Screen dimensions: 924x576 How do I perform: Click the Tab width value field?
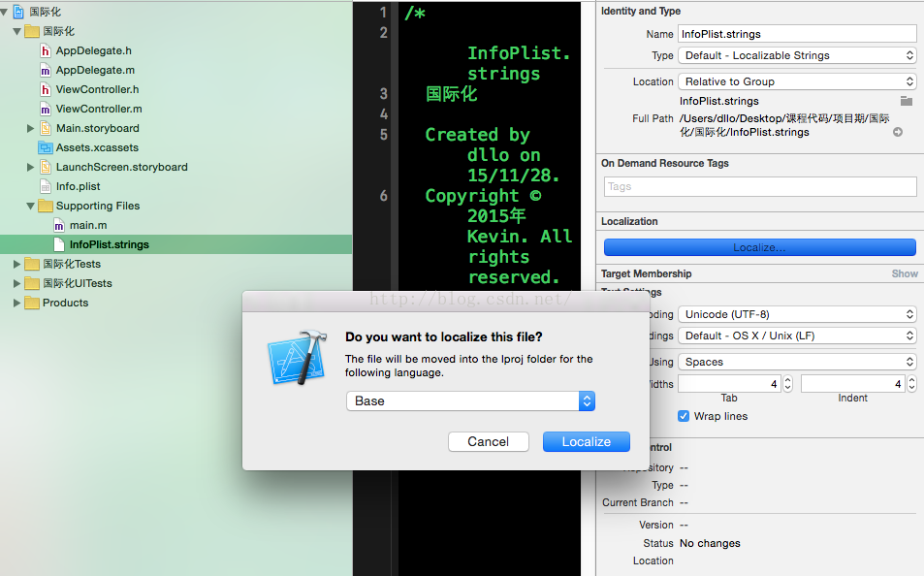point(729,384)
